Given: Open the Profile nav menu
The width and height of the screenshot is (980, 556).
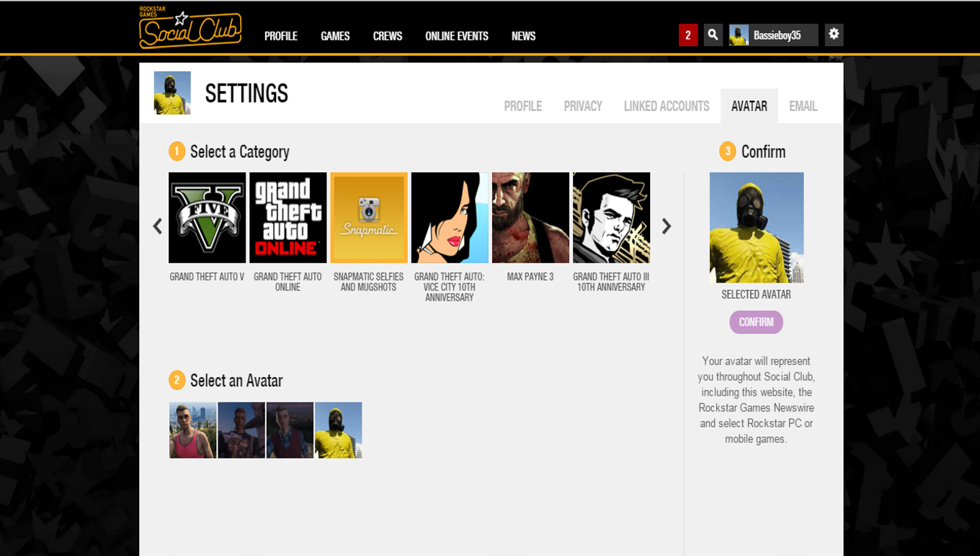Looking at the screenshot, I should coord(281,36).
